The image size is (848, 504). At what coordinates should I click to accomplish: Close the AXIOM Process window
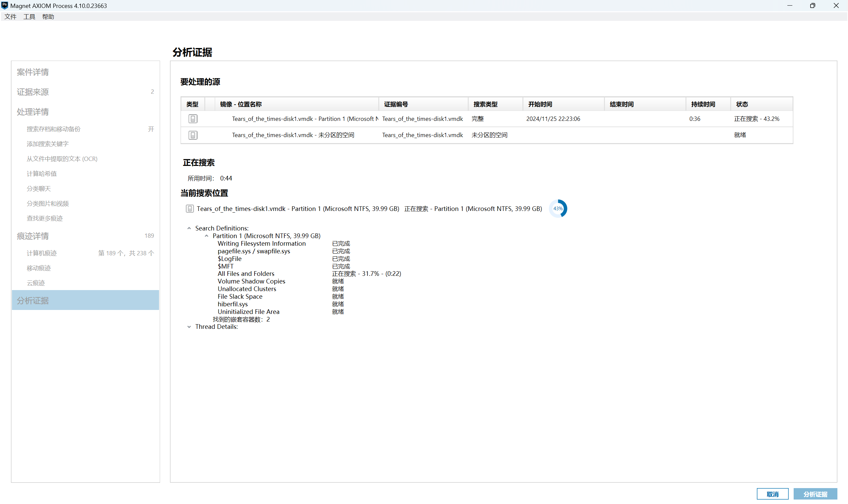coord(836,5)
